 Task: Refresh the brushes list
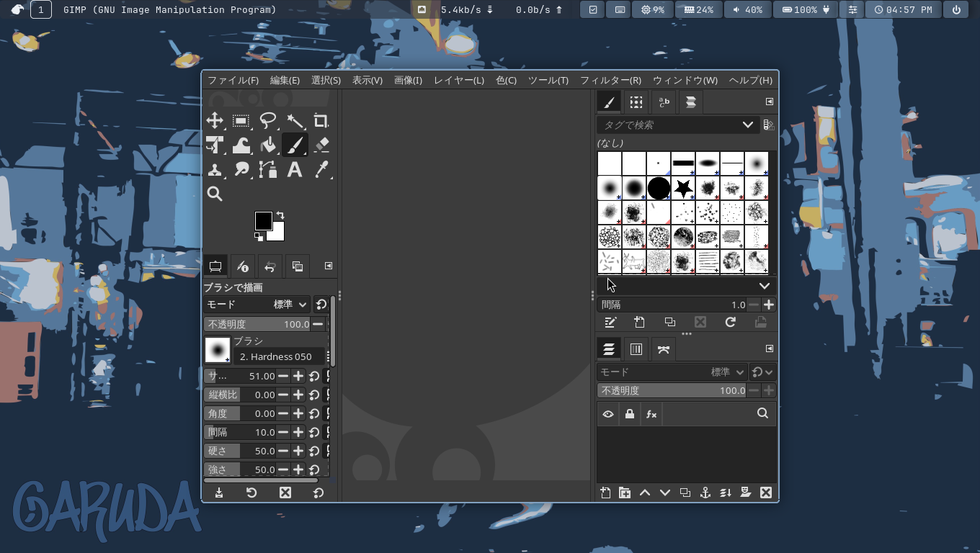[x=730, y=322]
